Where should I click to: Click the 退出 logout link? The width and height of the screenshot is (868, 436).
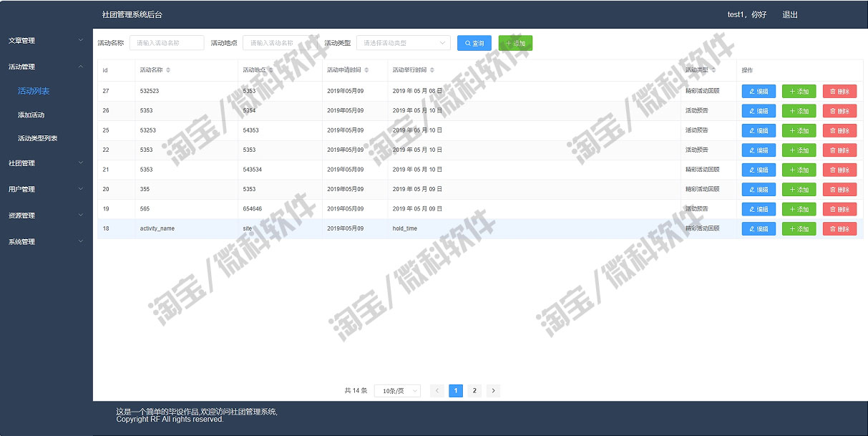tap(790, 14)
